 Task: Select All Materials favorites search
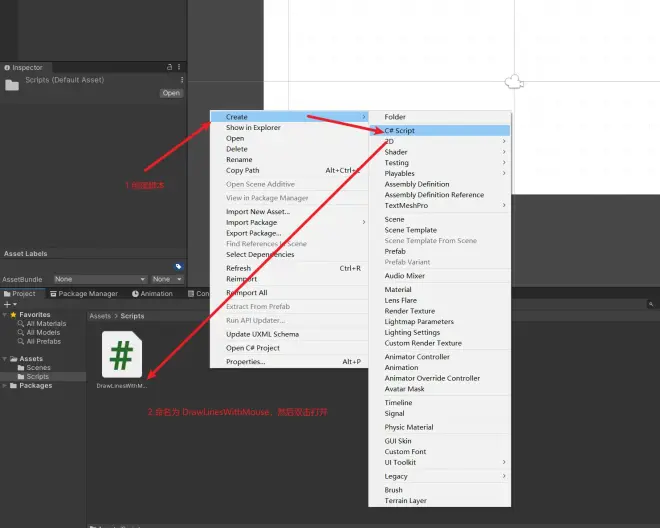(x=42, y=323)
